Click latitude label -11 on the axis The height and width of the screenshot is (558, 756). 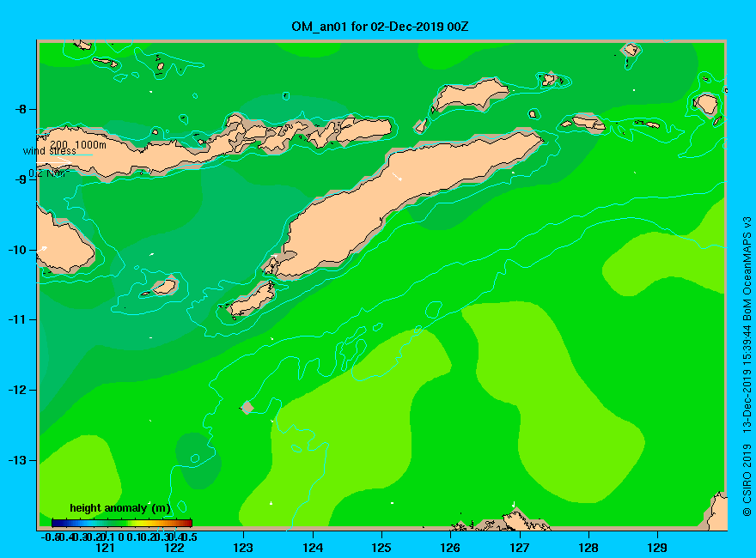click(x=17, y=320)
